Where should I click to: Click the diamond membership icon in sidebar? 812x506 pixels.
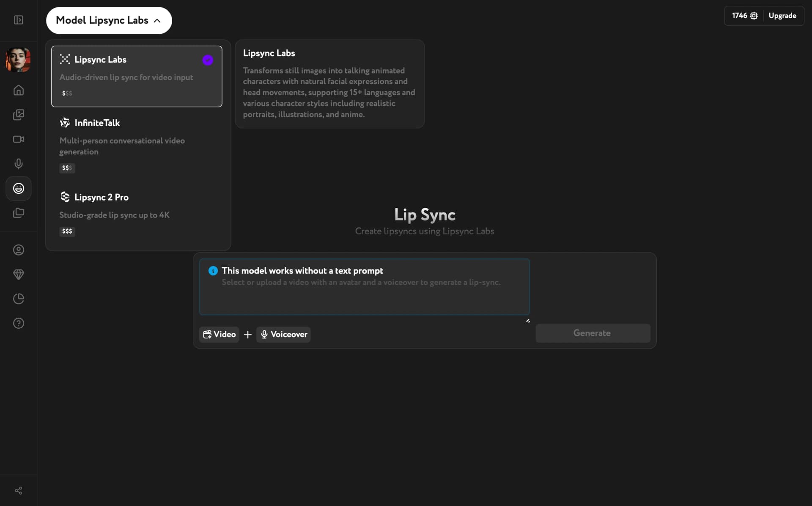[x=18, y=275]
